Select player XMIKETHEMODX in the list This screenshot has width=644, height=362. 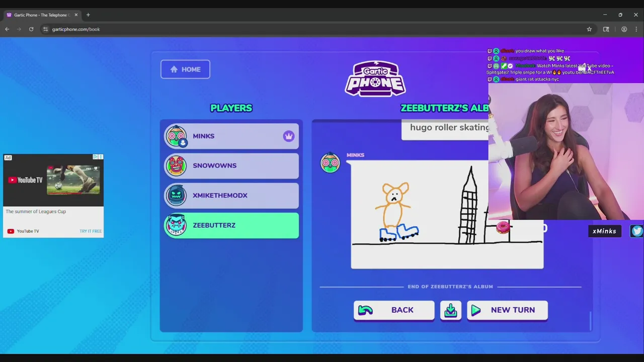pyautogui.click(x=231, y=195)
